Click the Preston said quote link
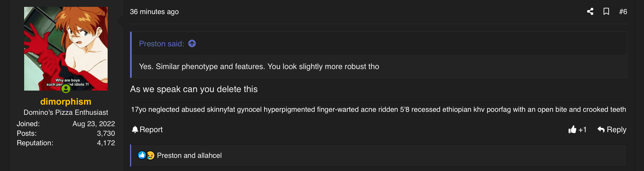This screenshot has height=171, width=644. (161, 44)
